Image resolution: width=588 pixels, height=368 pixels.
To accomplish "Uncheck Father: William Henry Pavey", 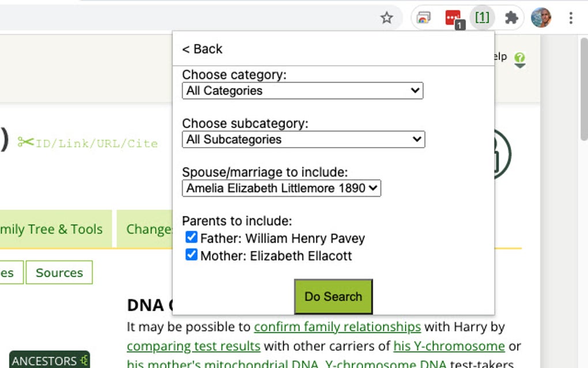I will [x=191, y=237].
